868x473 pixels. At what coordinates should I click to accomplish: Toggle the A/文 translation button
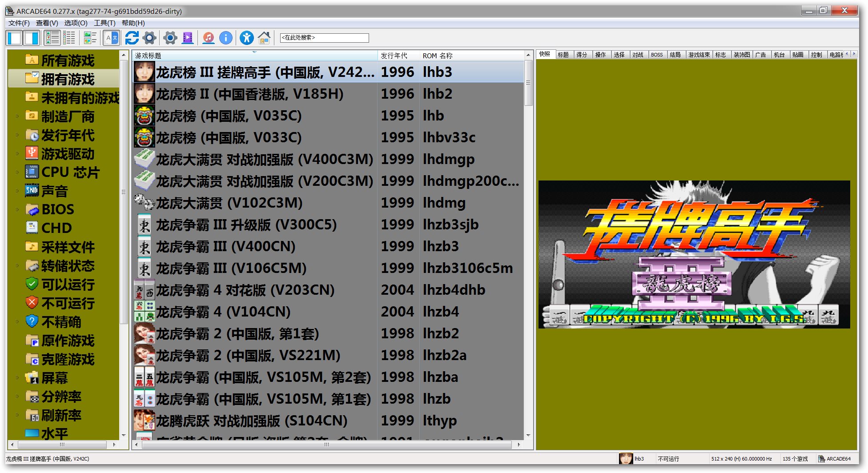pyautogui.click(x=112, y=38)
